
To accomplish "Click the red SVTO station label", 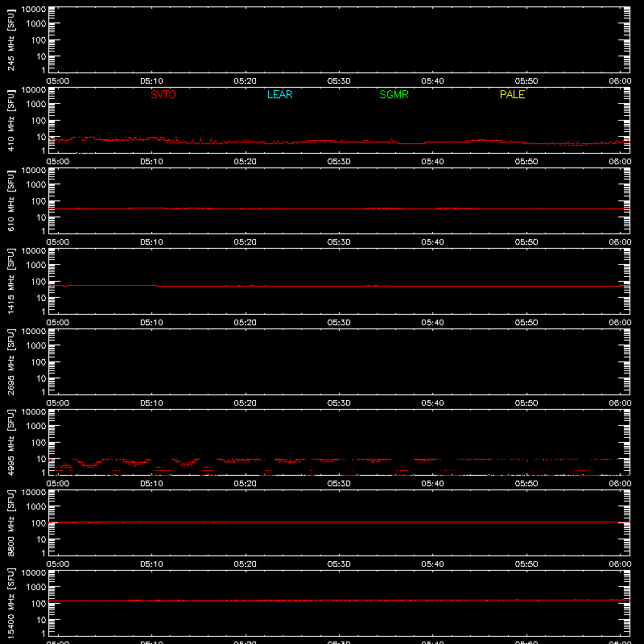I will pos(163,94).
